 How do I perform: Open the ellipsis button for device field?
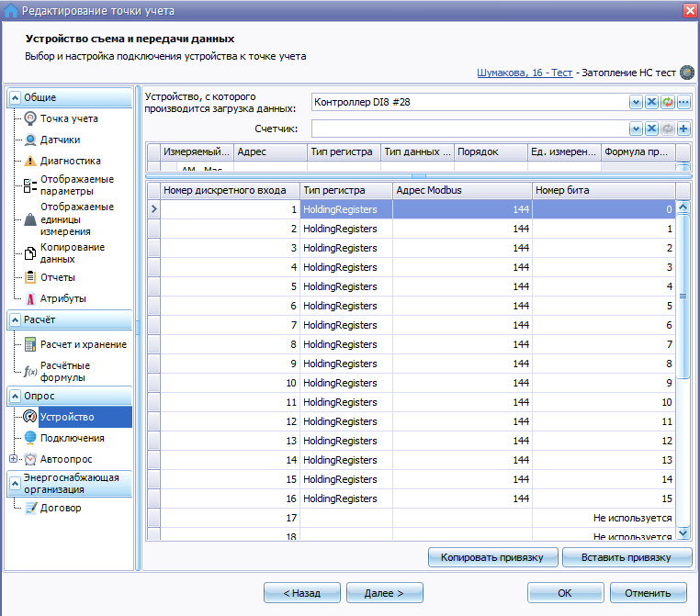coord(683,102)
